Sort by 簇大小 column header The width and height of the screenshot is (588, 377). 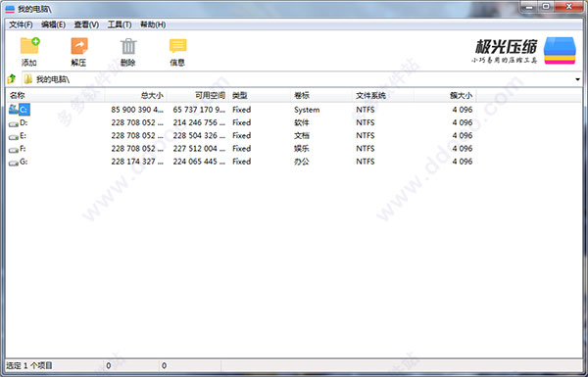pos(445,96)
